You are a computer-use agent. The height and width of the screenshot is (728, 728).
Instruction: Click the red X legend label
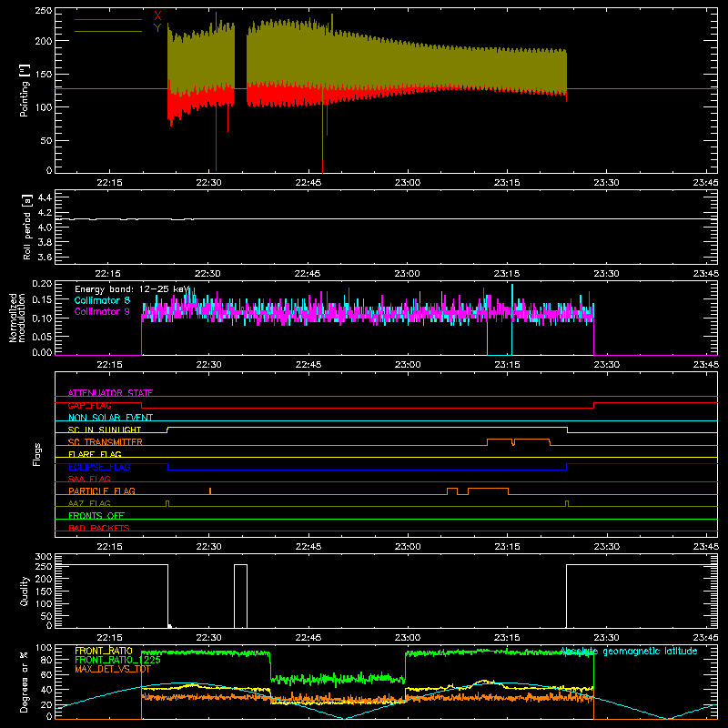157,16
